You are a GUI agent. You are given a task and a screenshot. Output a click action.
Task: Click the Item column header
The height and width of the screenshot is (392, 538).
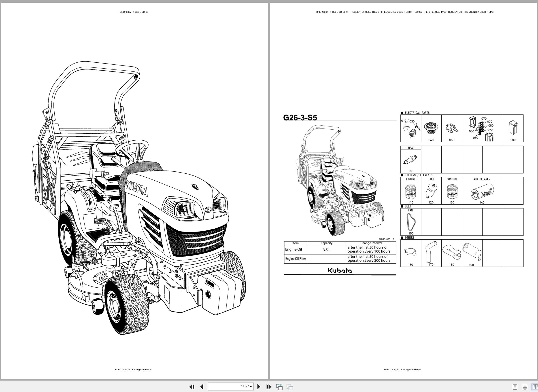click(296, 243)
